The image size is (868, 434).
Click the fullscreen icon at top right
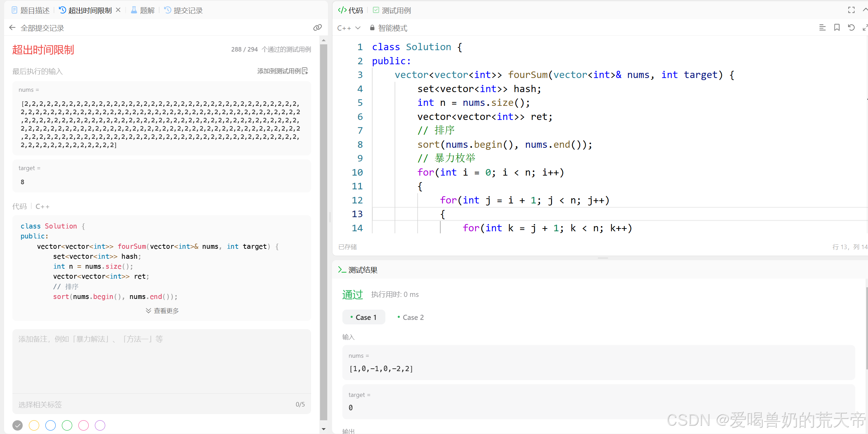851,10
